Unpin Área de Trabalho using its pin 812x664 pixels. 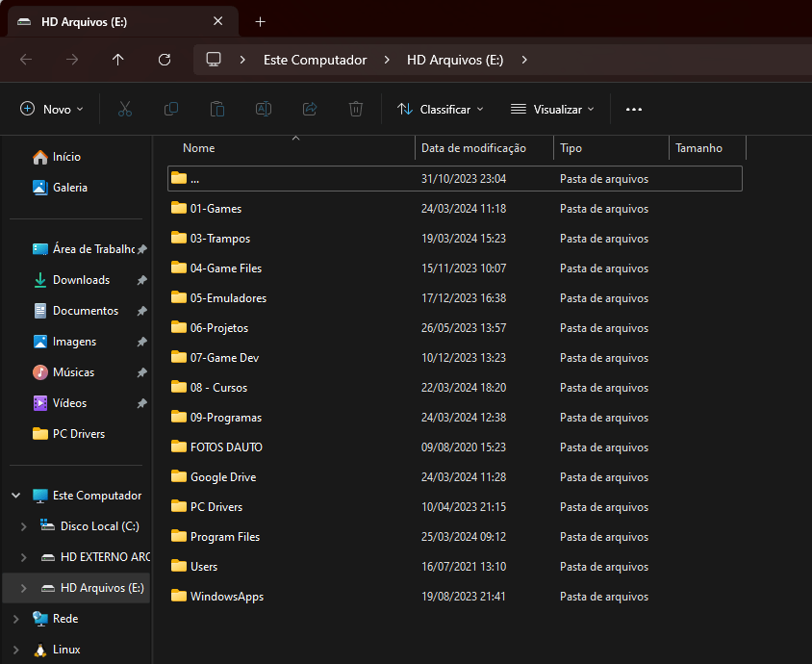[x=141, y=249]
